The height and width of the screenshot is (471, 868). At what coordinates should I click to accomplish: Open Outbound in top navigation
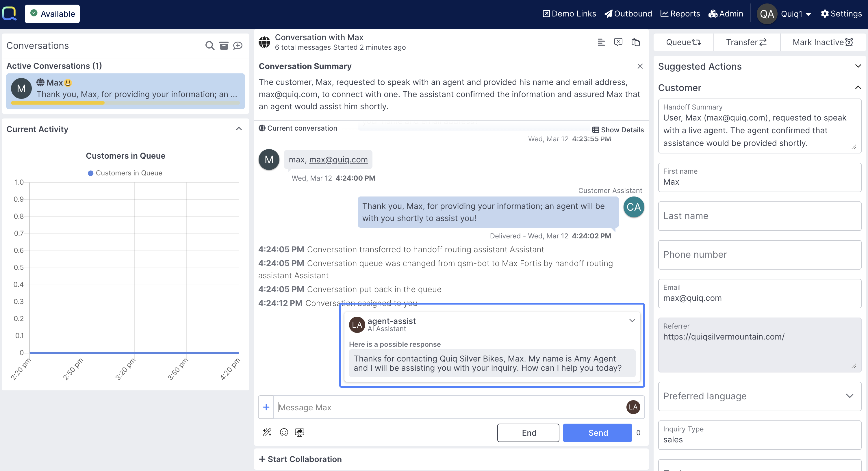click(x=628, y=14)
